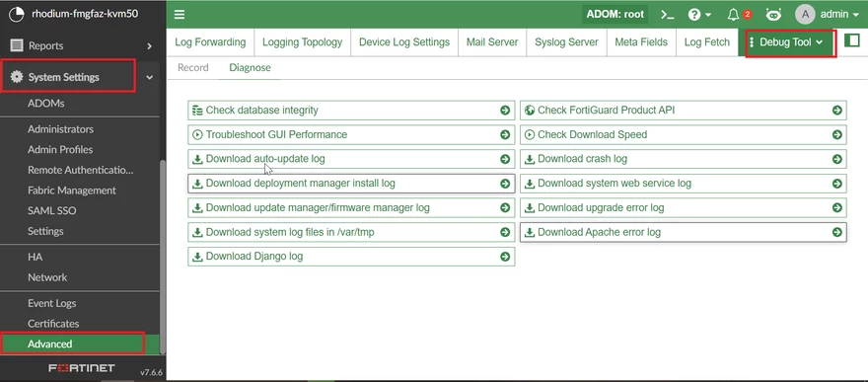Screen dimensions: 868x382
Task: Open the Meta Fields tab
Action: tap(641, 42)
